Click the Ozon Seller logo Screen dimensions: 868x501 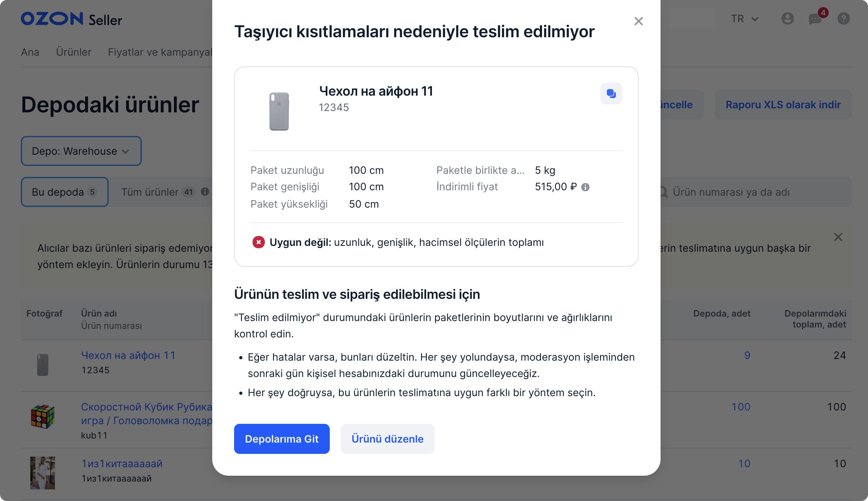pyautogui.click(x=71, y=19)
